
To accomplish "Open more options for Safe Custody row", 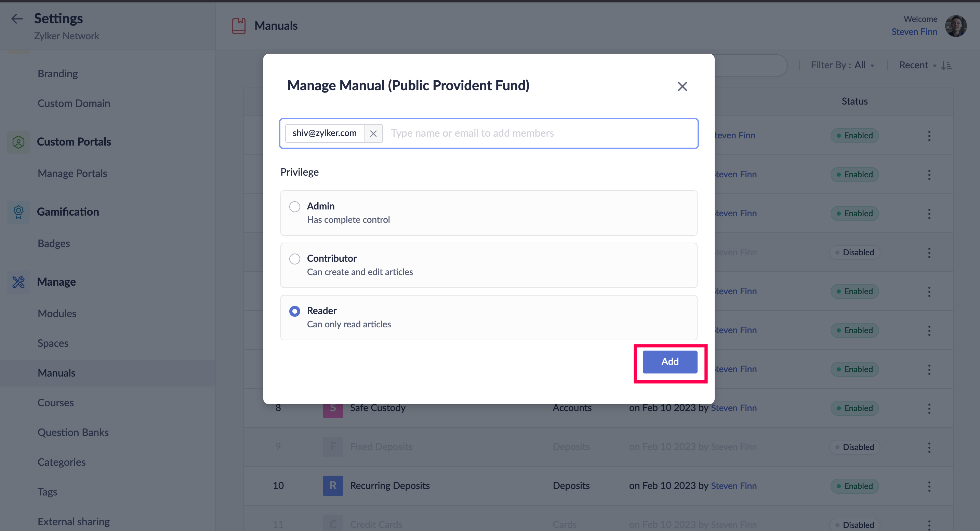I will coord(929,409).
